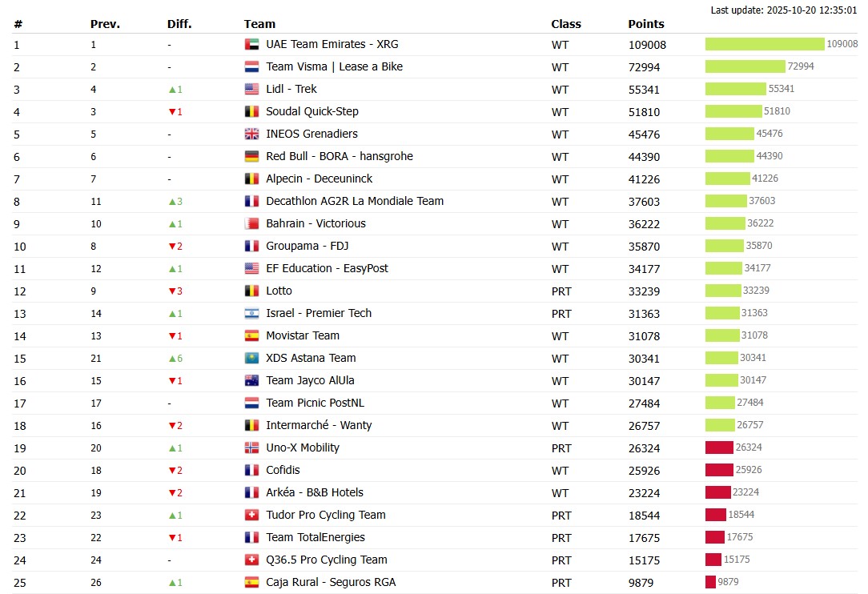Open the Caja Rural - Seguros RGA entry
Screen dimensions: 868x594
332,583
